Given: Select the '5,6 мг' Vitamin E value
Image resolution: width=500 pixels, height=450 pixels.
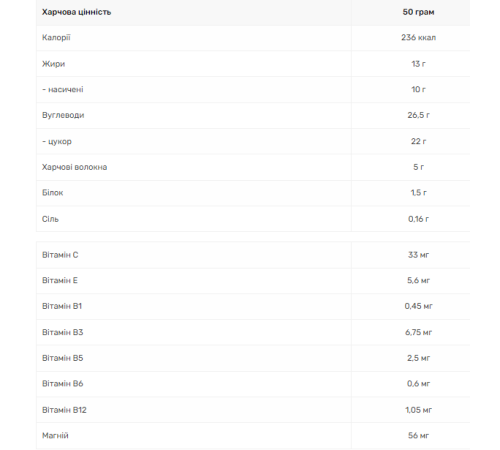Looking at the screenshot, I should [418, 281].
